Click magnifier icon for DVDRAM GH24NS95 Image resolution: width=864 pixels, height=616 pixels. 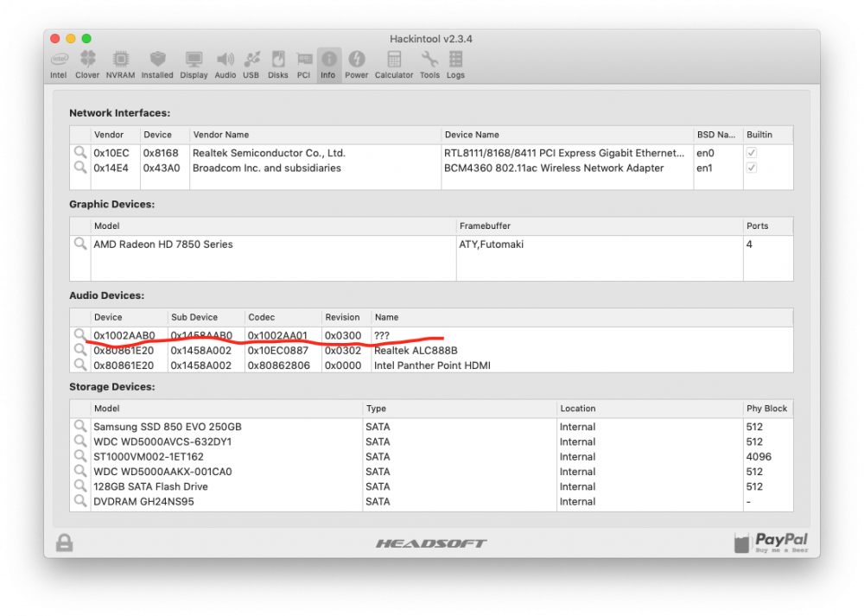point(80,500)
